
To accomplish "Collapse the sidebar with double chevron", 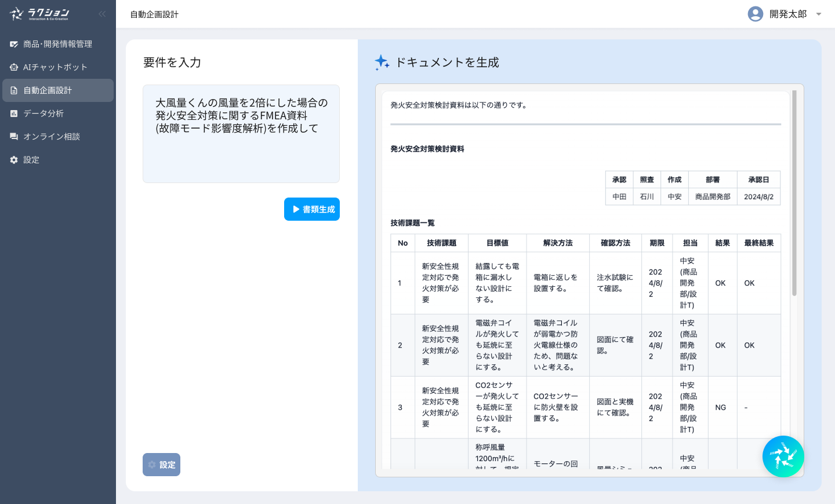I will [x=102, y=14].
